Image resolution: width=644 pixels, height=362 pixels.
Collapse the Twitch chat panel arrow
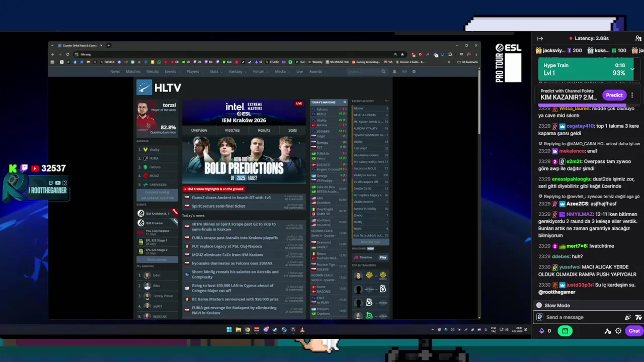(x=540, y=38)
